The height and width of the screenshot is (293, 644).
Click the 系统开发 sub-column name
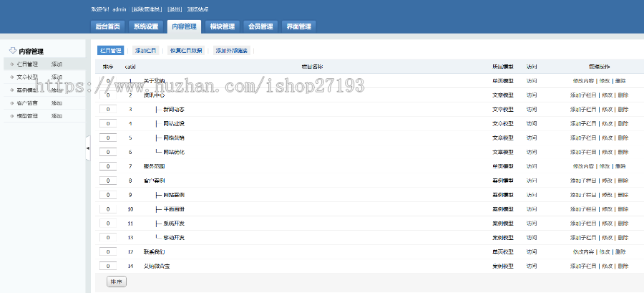(x=174, y=224)
